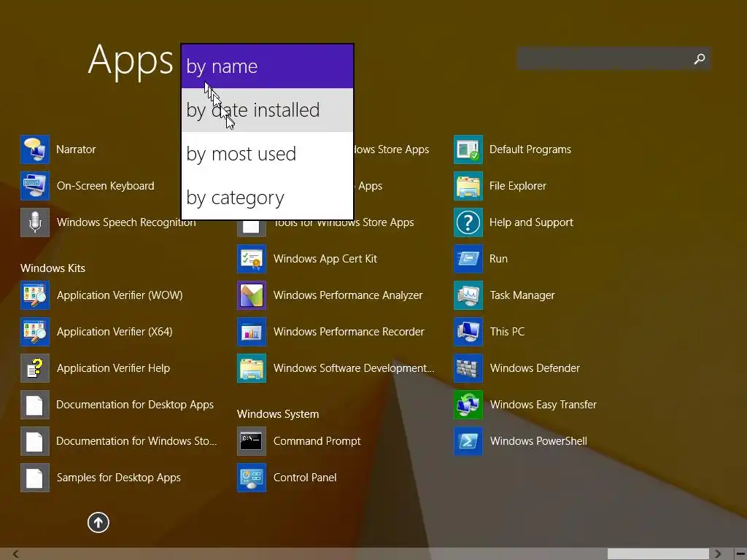Viewport: 747px width, 560px height.
Task: Click the 'Task Manager' label
Action: (522, 295)
